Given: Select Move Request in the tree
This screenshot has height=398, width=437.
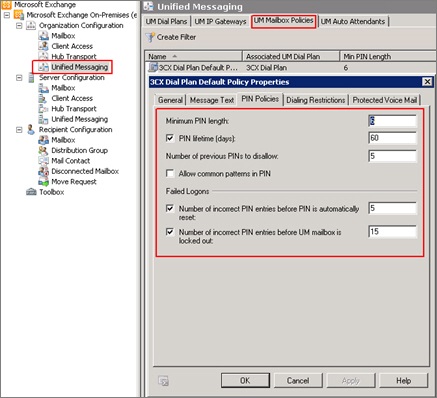Looking at the screenshot, I should coord(74,182).
